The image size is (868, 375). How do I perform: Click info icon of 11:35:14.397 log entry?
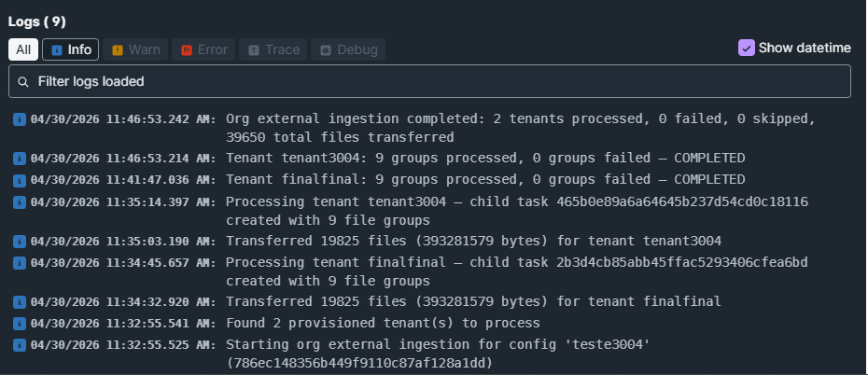[20, 202]
